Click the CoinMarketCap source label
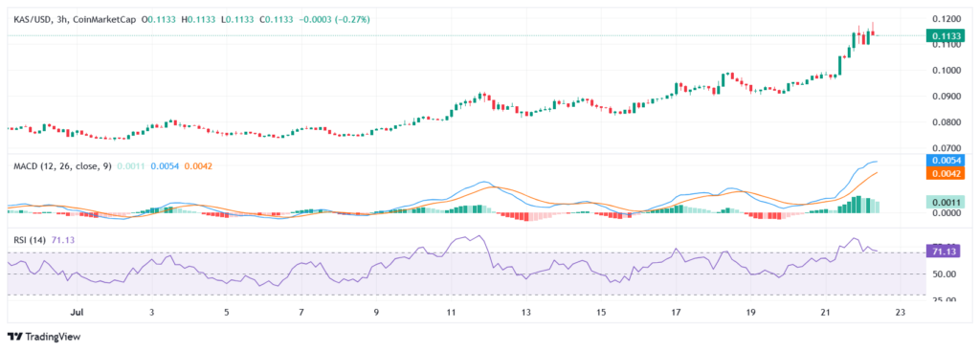 (x=103, y=19)
